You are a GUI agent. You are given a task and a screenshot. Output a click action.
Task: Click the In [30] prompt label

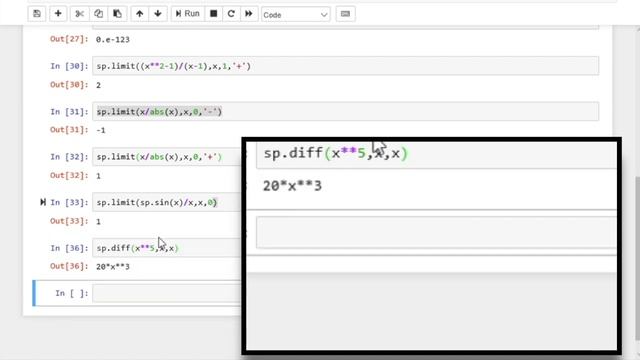pos(69,66)
